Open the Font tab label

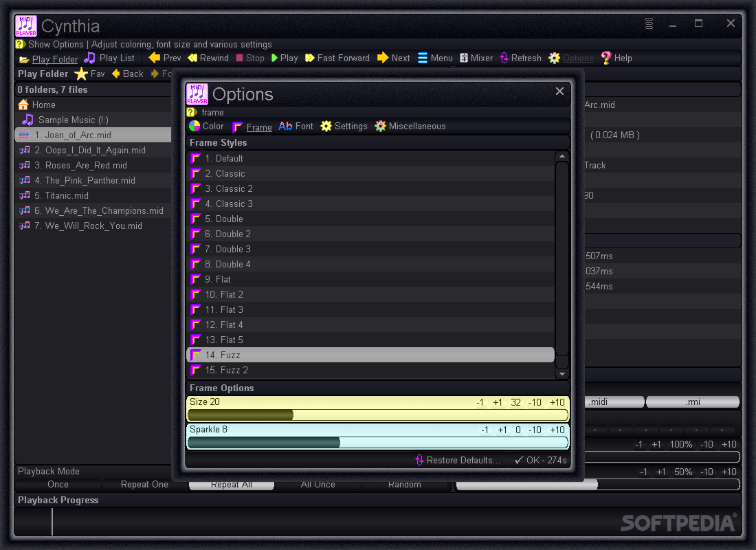(304, 126)
